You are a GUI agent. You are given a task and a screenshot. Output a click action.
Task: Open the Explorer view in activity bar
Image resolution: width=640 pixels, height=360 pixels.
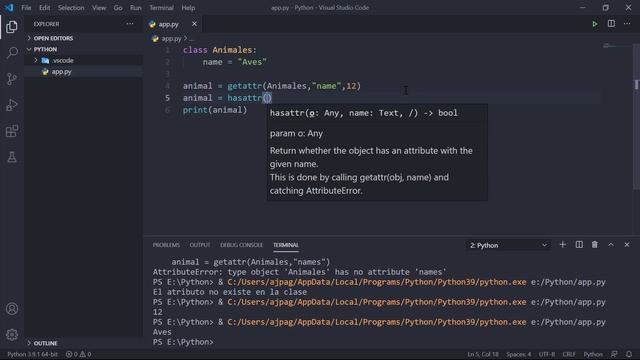pyautogui.click(x=12, y=27)
